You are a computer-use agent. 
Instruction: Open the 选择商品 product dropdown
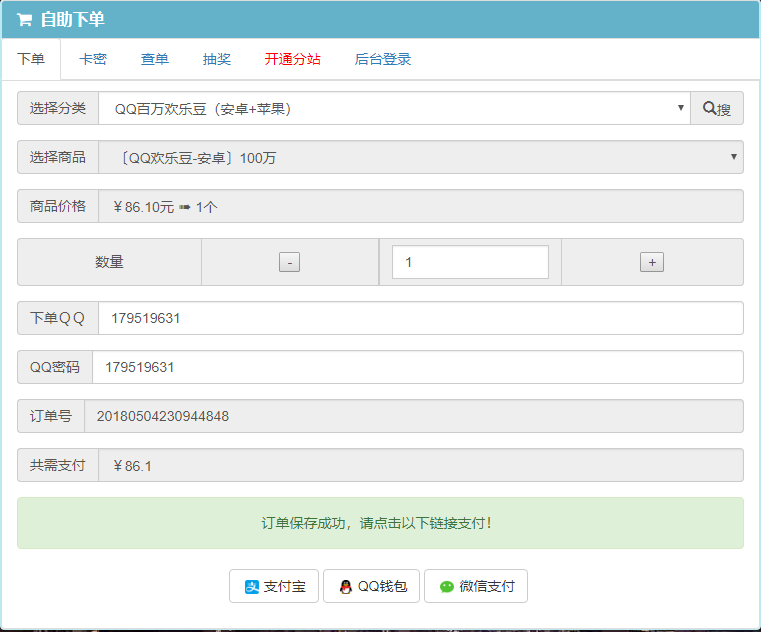tap(421, 157)
